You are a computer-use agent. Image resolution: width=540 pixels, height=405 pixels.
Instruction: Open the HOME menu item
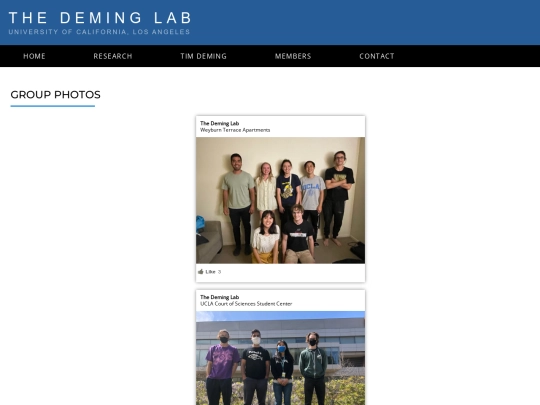(x=34, y=56)
